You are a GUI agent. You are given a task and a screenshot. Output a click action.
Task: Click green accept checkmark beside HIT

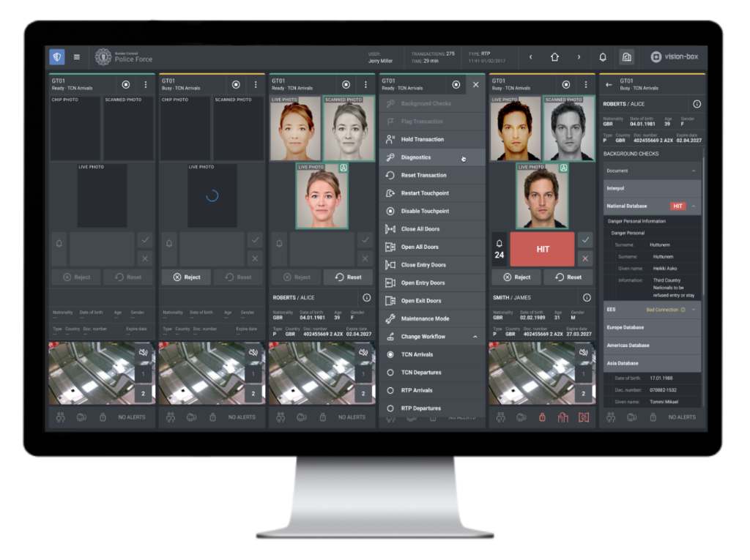click(x=584, y=240)
